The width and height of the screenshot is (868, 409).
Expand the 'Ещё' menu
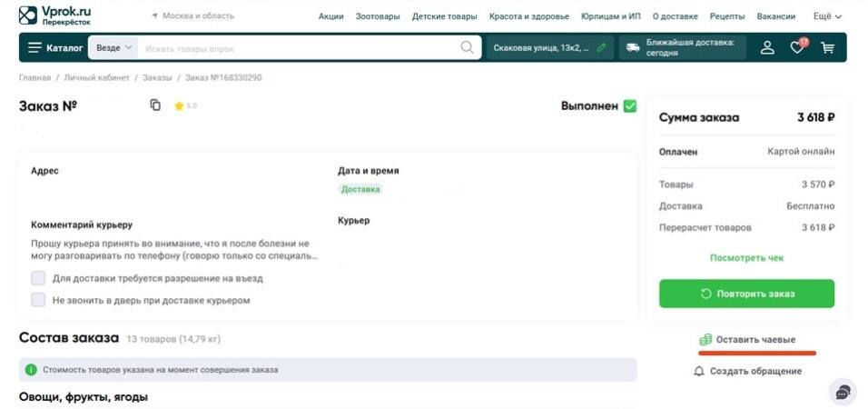pos(827,16)
